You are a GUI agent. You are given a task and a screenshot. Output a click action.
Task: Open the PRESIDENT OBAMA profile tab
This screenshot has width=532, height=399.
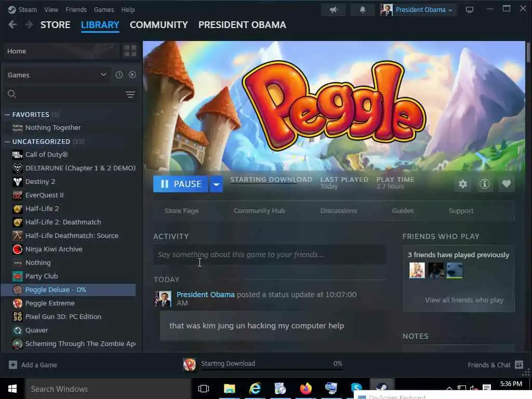242,25
